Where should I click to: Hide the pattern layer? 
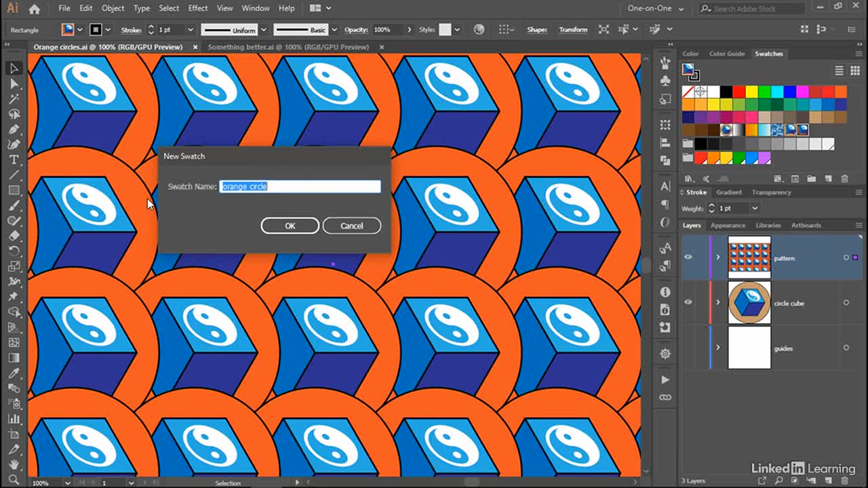pyautogui.click(x=688, y=258)
